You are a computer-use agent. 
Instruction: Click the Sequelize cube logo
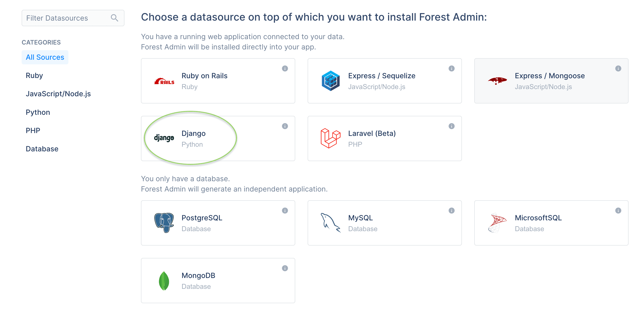[x=331, y=81]
